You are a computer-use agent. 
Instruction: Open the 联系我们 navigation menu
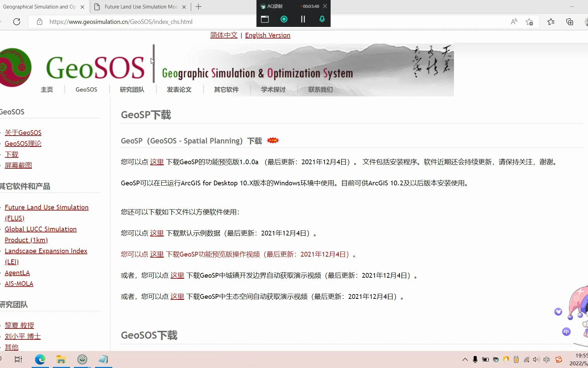point(320,90)
